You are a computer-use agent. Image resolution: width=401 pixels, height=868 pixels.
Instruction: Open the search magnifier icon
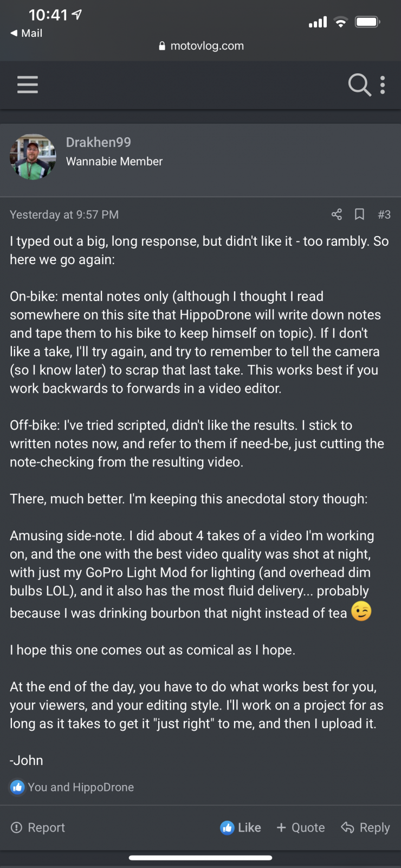[x=359, y=85]
